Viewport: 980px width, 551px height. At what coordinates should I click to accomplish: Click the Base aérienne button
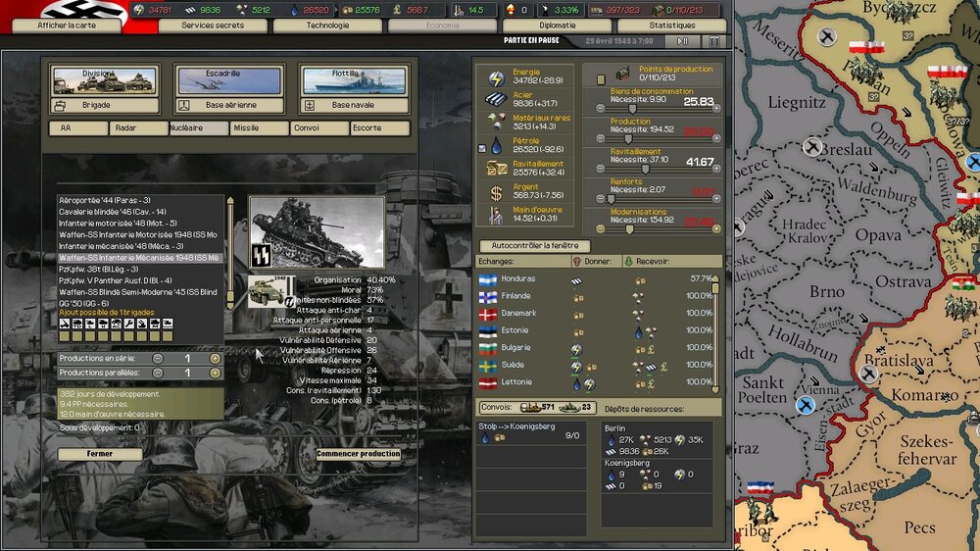coord(229,105)
